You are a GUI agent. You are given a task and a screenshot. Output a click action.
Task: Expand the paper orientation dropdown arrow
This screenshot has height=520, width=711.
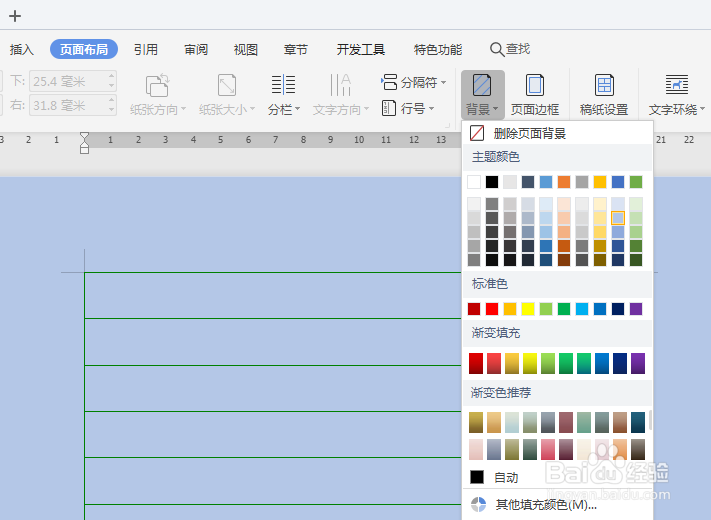click(184, 109)
